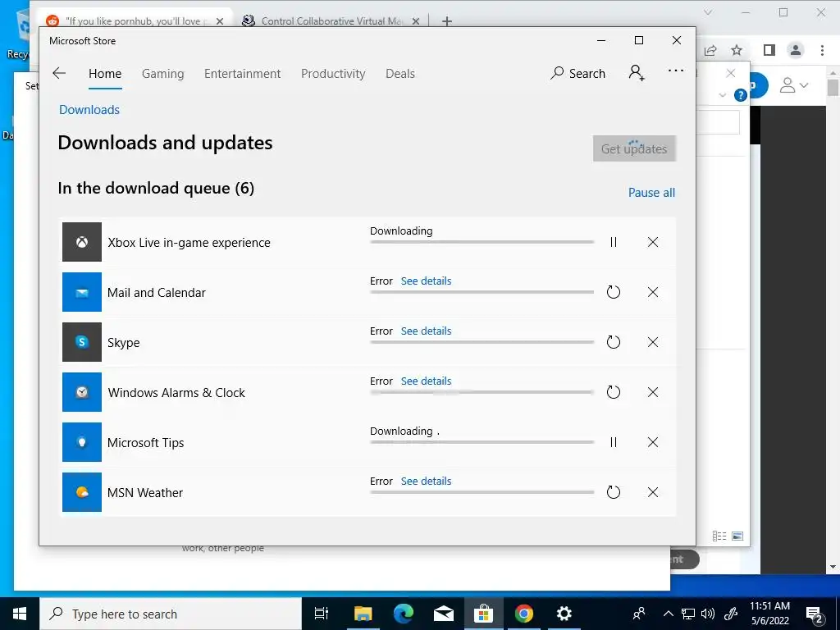Pause the Microsoft Tips download
Screen dimensions: 840x630
pos(614,442)
